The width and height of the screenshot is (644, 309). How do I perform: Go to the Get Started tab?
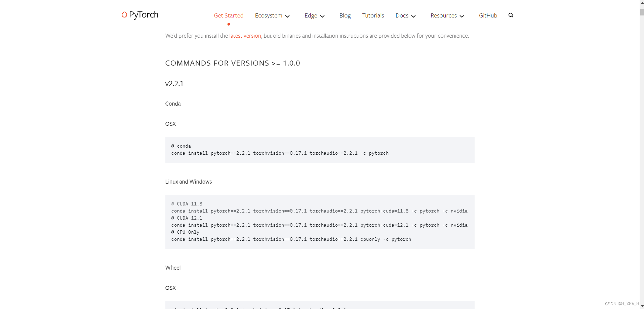(229, 15)
